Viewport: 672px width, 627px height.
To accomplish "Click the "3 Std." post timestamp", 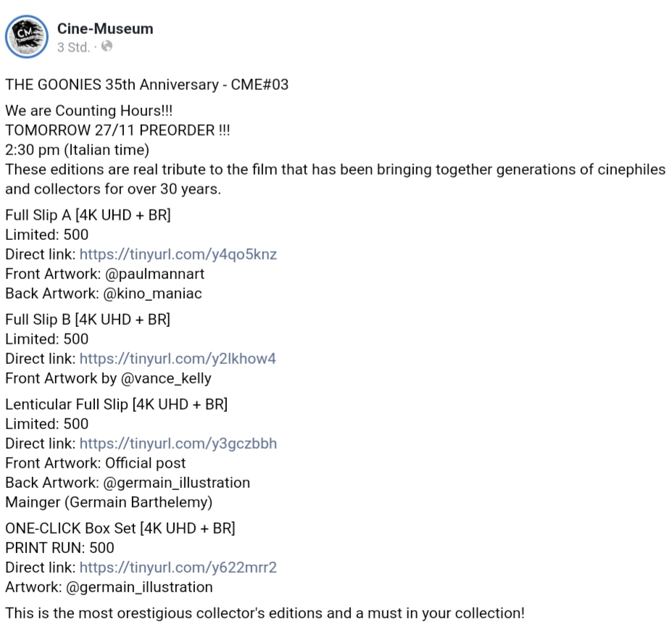I will point(73,48).
